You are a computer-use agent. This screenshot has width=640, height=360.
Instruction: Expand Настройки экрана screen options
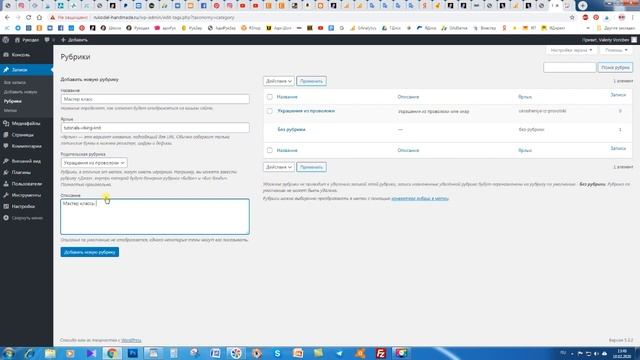[x=571, y=50]
